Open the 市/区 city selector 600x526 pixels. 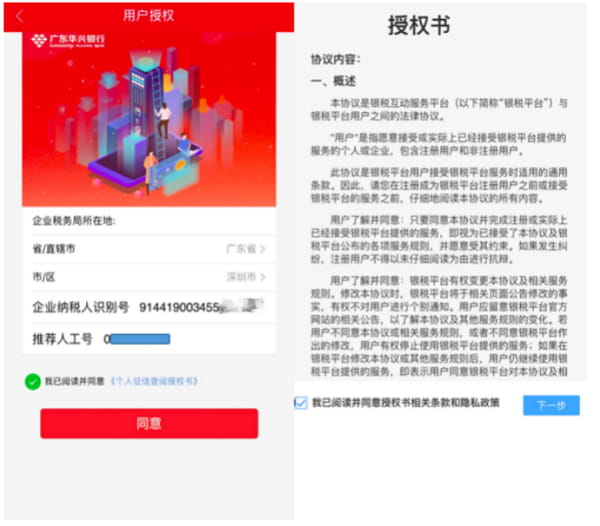(149, 277)
